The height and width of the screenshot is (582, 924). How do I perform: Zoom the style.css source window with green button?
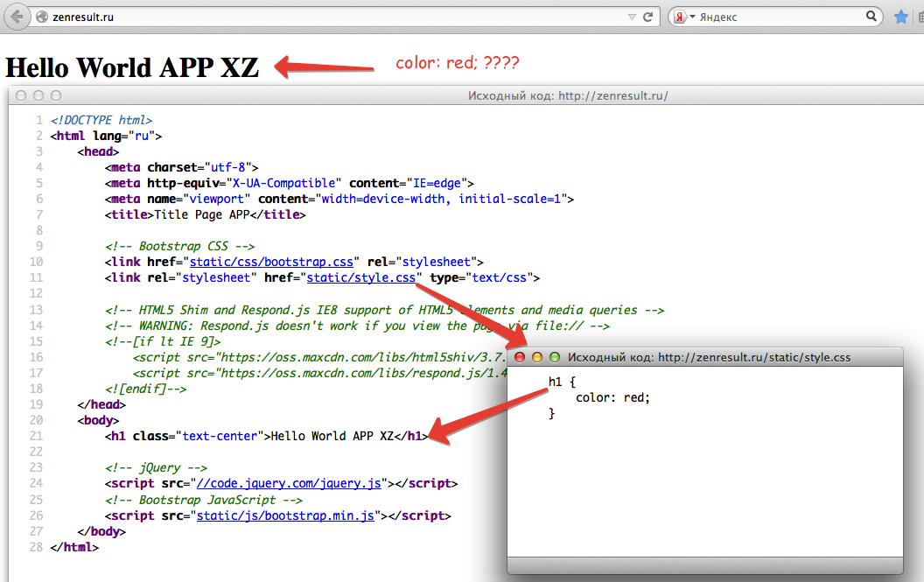coord(555,357)
